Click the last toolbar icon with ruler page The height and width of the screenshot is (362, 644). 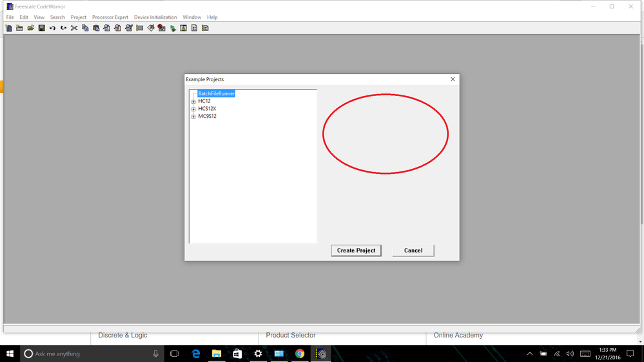206,28
